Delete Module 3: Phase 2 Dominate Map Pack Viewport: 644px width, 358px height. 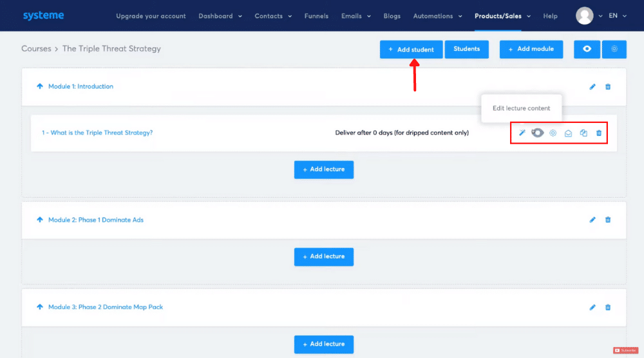608,307
